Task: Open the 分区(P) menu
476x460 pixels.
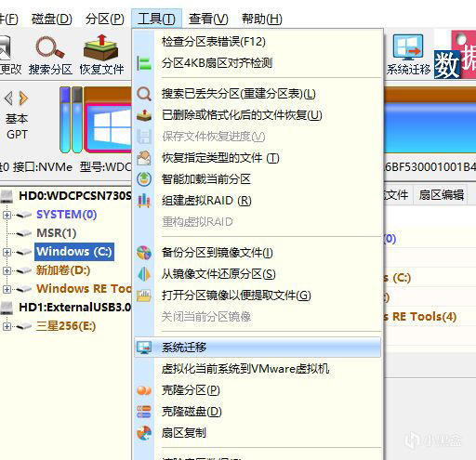Action: (x=105, y=19)
